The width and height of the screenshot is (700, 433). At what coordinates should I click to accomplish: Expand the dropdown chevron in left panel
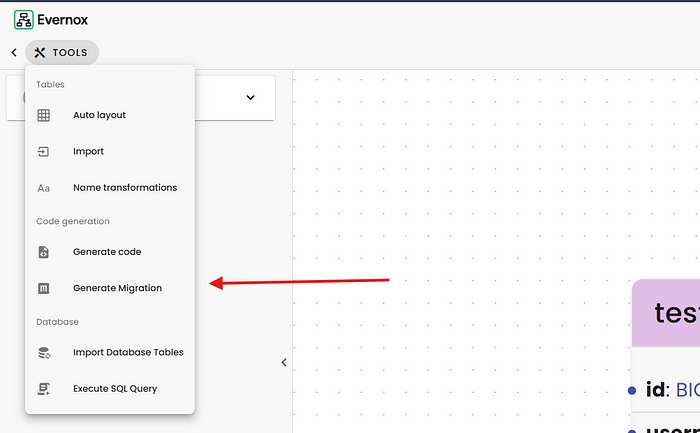250,97
